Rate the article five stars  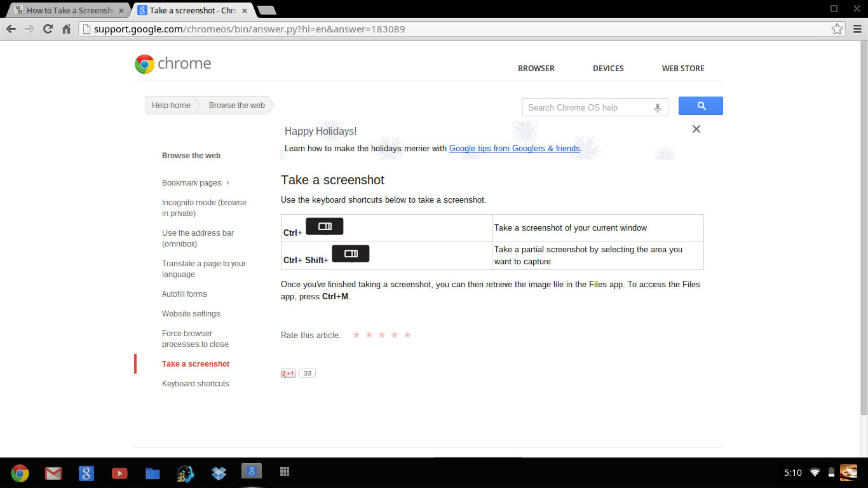(x=407, y=335)
